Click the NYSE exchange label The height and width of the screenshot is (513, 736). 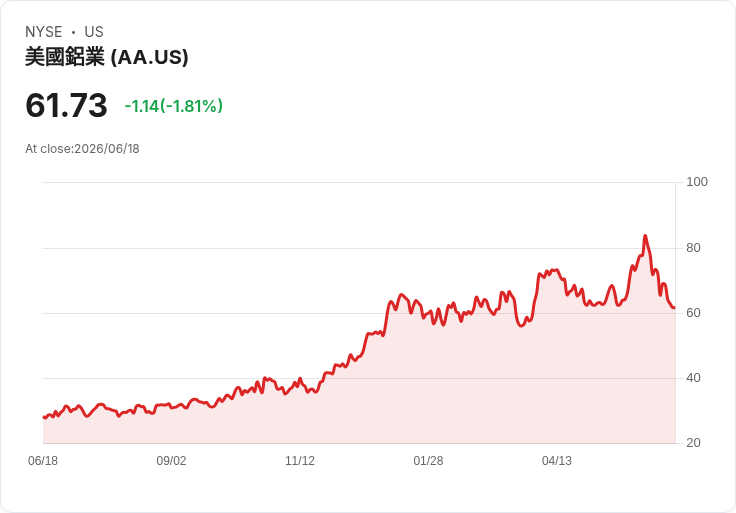[x=44, y=32]
